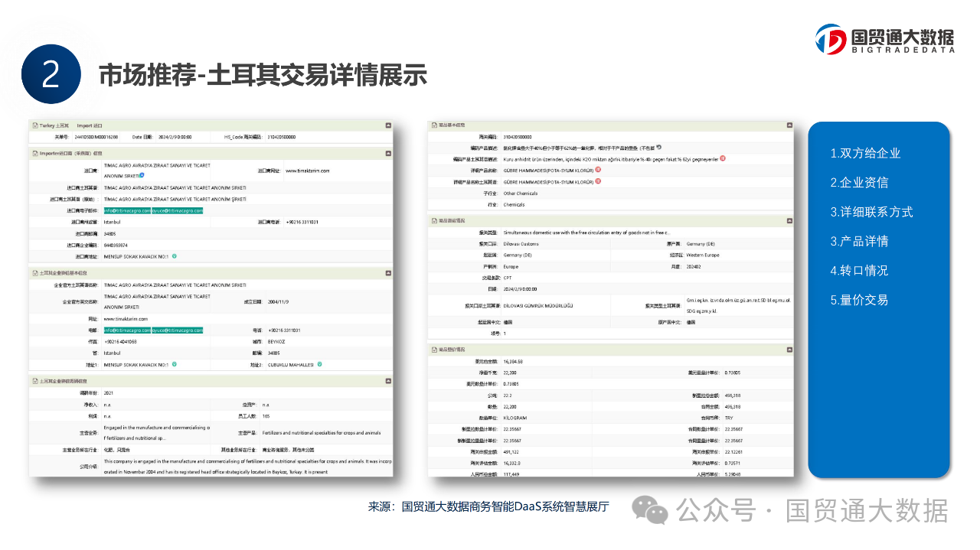Select '5.量价交易' in the blue side list

tap(859, 300)
